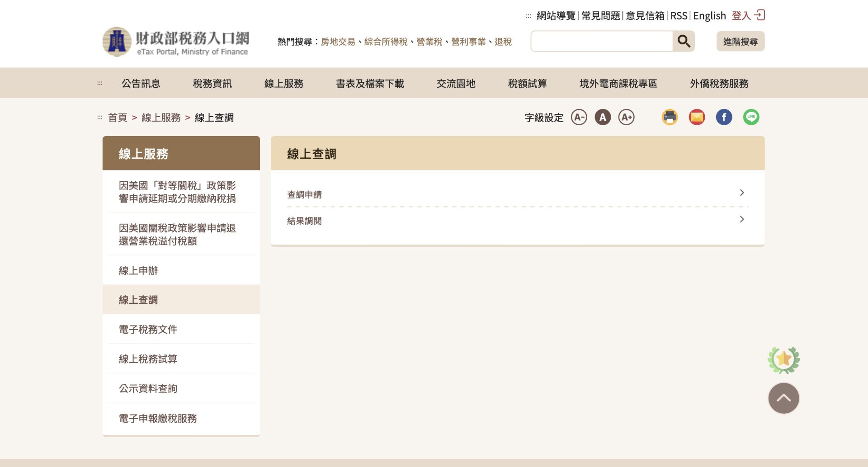This screenshot has width=868, height=467.
Task: Click the eTax Portal logo
Action: [x=176, y=42]
